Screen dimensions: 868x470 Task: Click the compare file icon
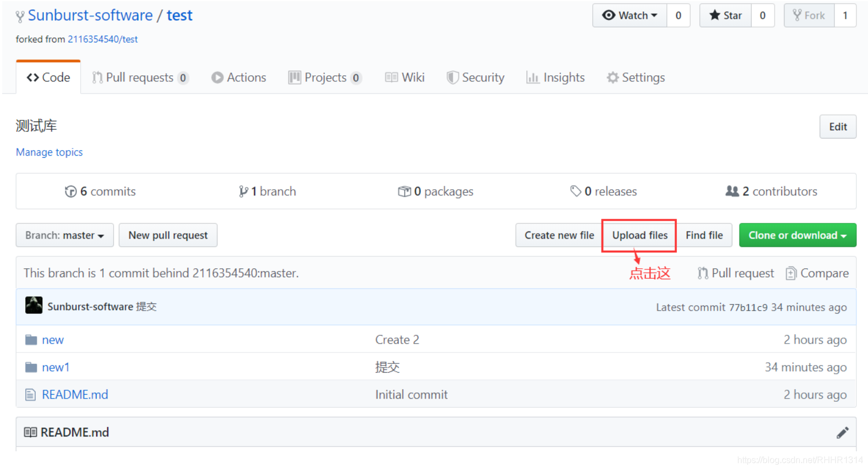point(791,273)
